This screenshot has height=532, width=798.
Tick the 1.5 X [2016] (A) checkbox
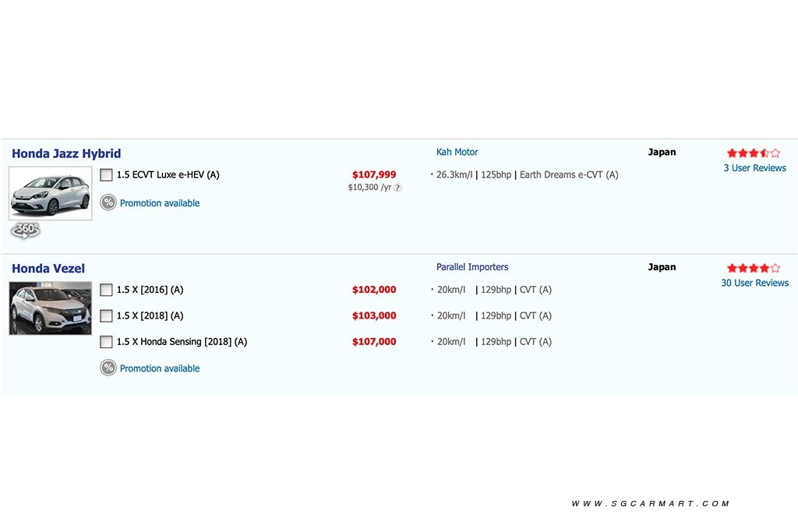pos(106,290)
